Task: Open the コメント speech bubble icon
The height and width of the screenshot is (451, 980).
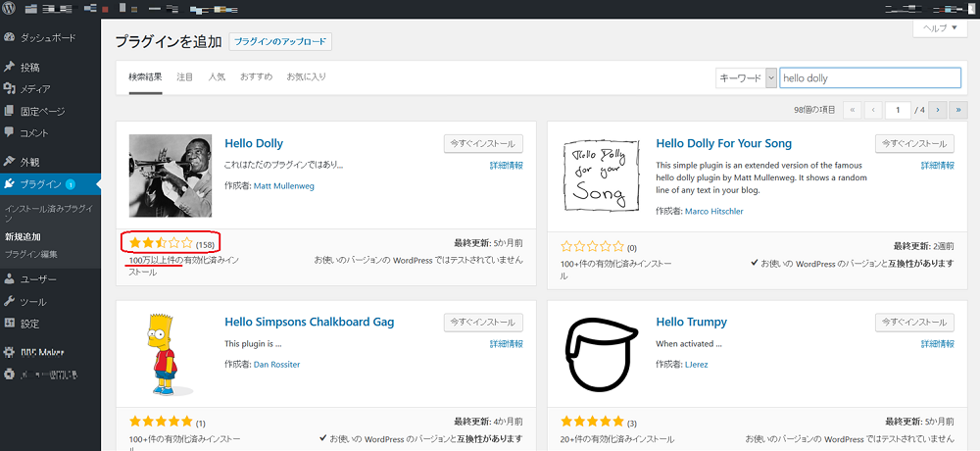Action: pyautogui.click(x=10, y=132)
